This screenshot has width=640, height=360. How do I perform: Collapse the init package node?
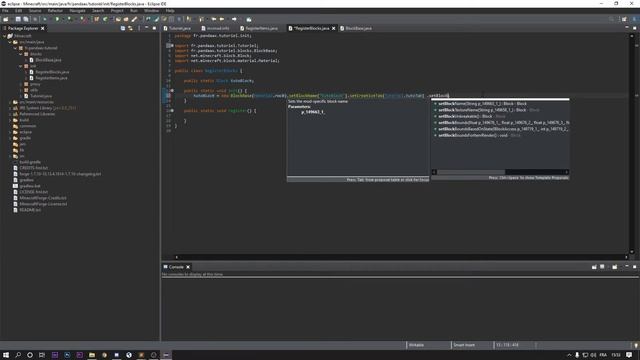coord(21,66)
